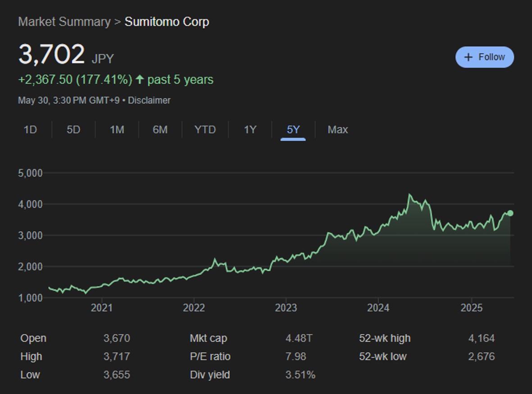Click the JPY currency label

(x=103, y=59)
